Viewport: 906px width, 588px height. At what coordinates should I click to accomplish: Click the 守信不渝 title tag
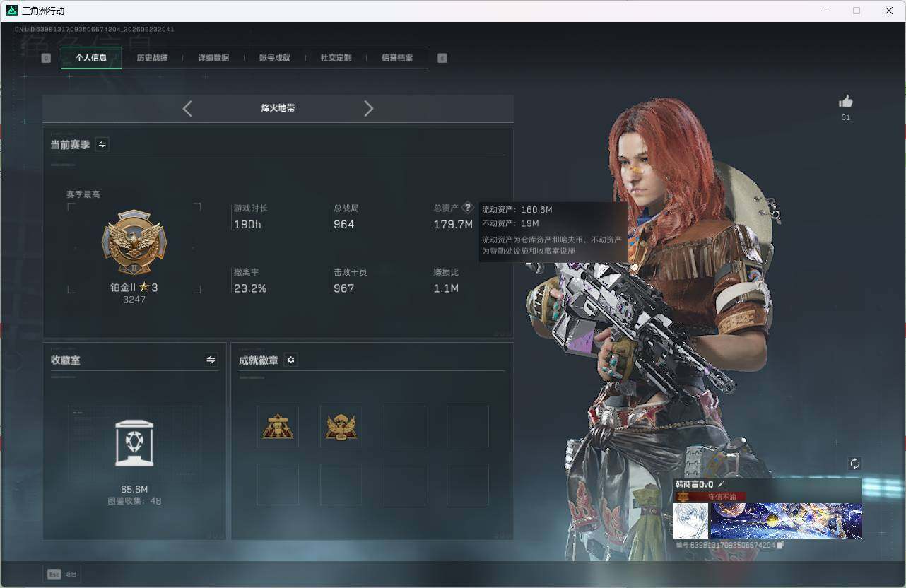click(710, 497)
